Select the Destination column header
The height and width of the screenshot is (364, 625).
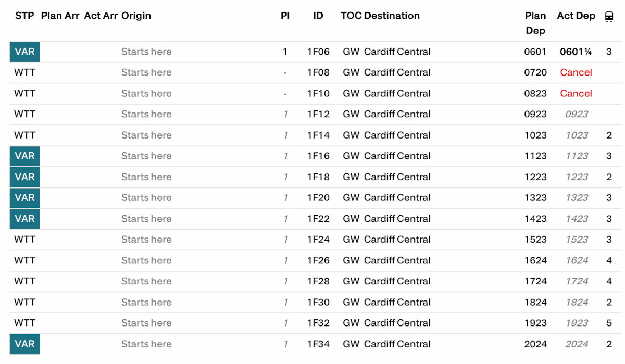tap(392, 16)
